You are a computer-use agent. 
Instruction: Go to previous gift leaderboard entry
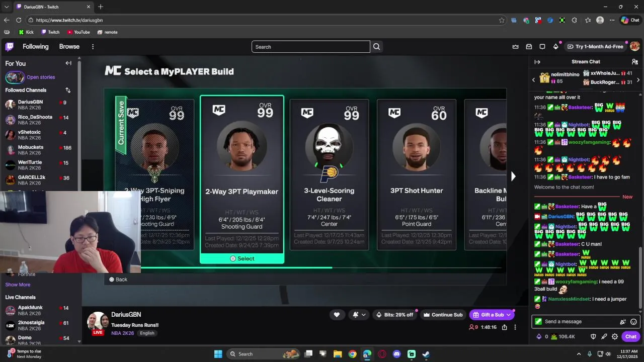coord(534,80)
